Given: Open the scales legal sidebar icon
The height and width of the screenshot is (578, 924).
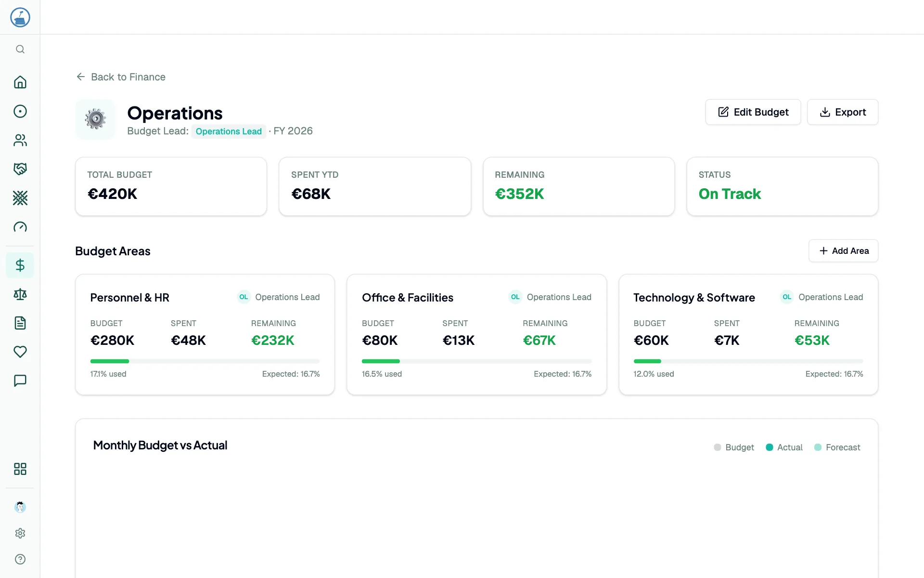Looking at the screenshot, I should 20,294.
